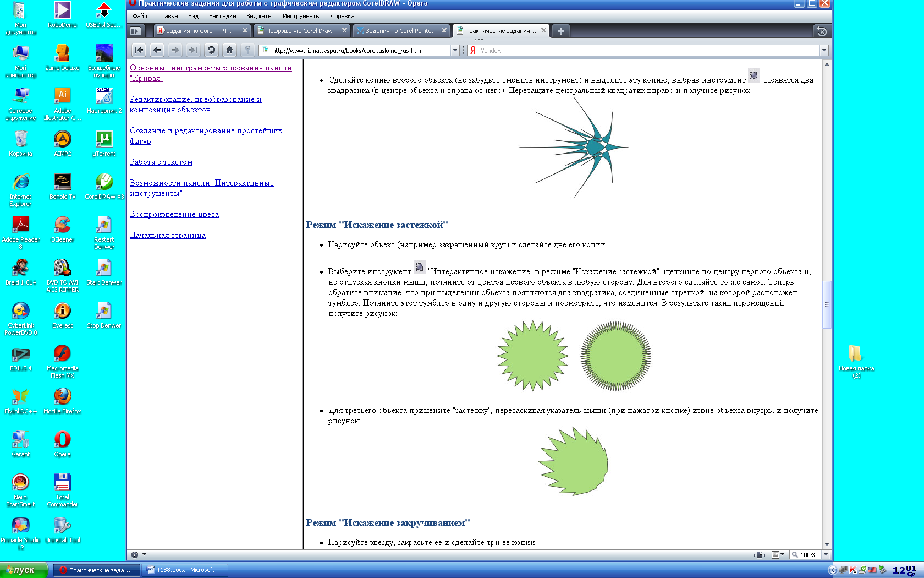Image resolution: width=924 pixels, height=578 pixels.
Task: Open the Home page button
Action: pos(229,50)
